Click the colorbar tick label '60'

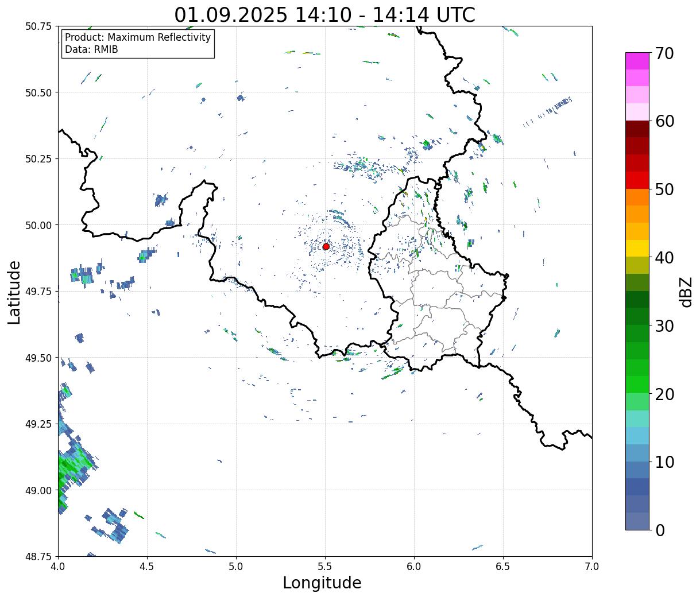664,121
